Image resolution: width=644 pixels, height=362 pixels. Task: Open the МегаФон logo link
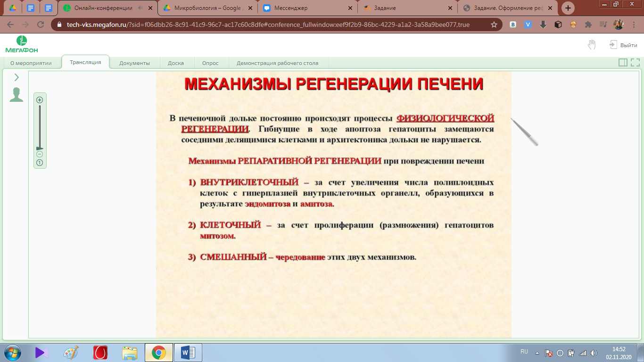[x=22, y=44]
